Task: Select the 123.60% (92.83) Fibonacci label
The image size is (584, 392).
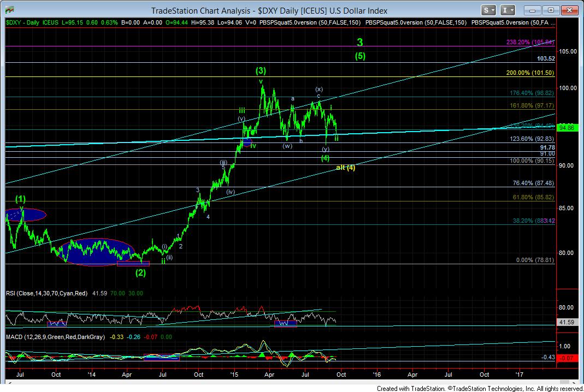Action: point(532,139)
